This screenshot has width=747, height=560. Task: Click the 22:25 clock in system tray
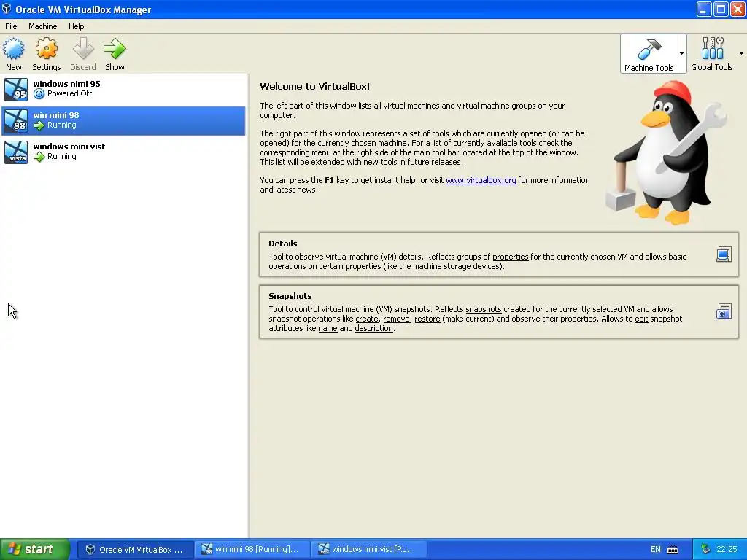tap(727, 550)
